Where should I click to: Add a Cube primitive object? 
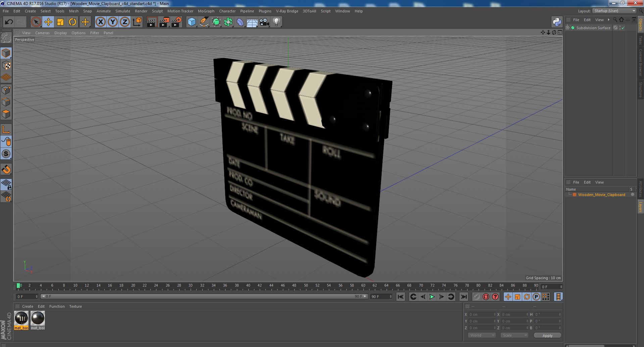point(192,22)
